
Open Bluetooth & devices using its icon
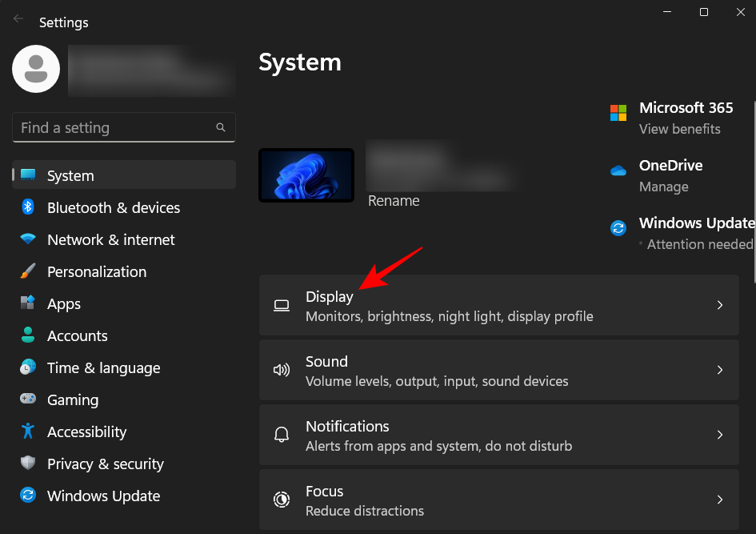point(27,207)
